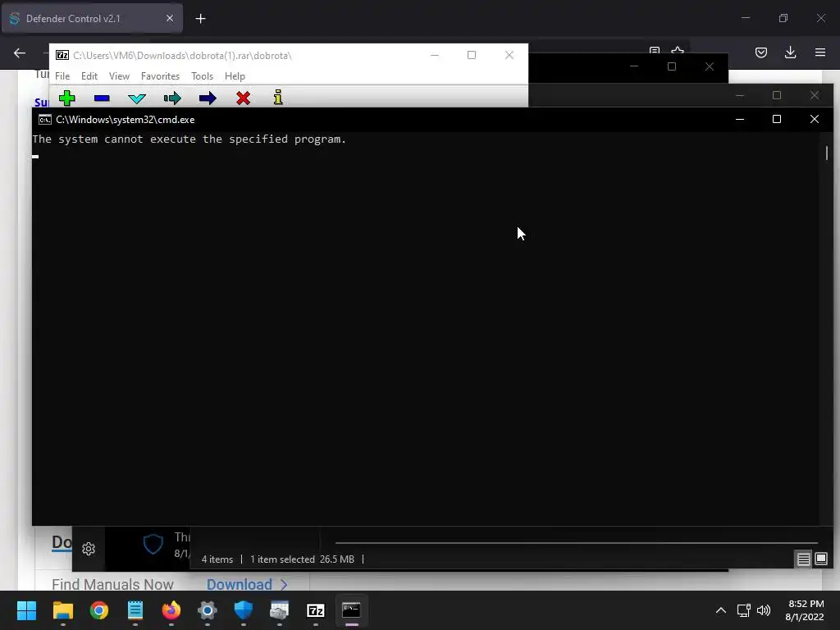Open the View menu in 7-Zip
Image resolution: width=840 pixels, height=630 pixels.
pos(119,76)
